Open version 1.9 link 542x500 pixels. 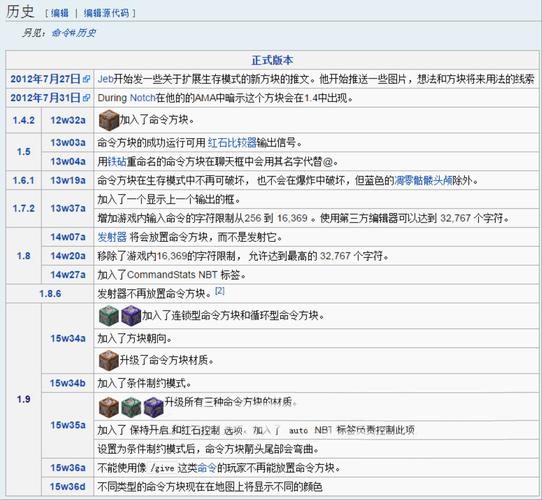(24, 399)
